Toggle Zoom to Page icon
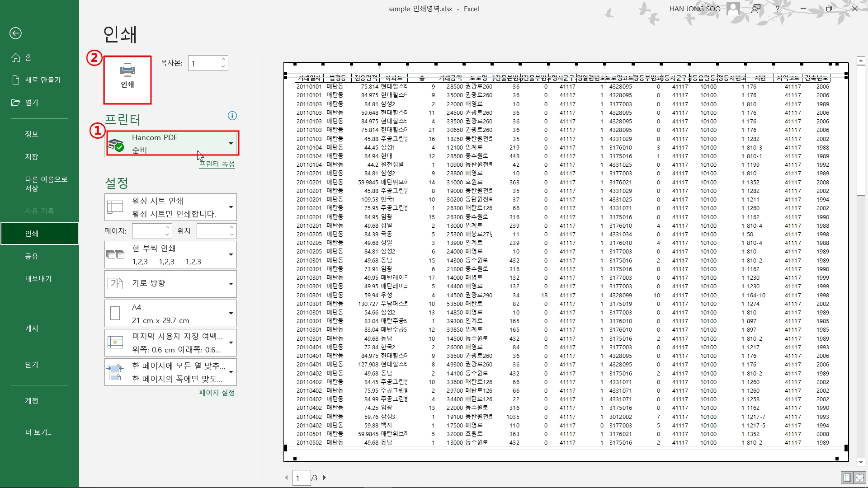 (x=859, y=478)
